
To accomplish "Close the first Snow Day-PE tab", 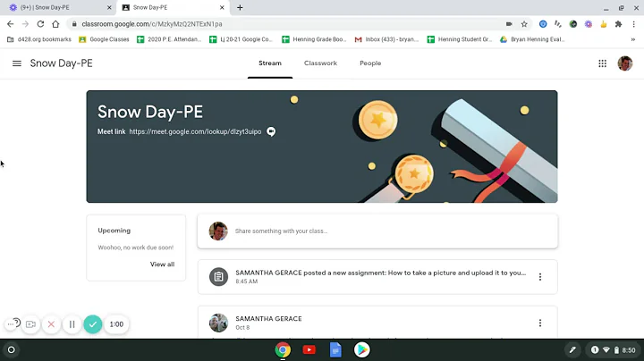I will (x=109, y=7).
